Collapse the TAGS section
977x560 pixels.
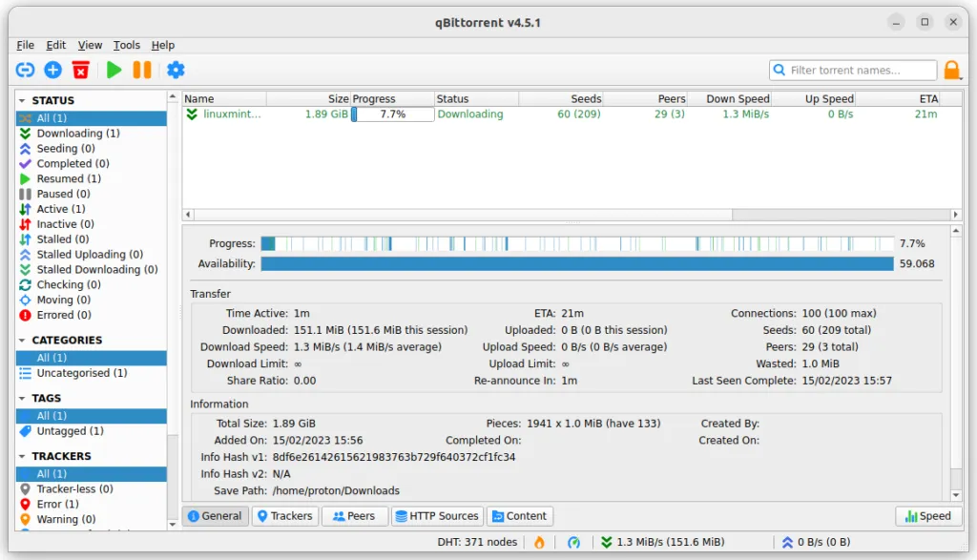click(x=22, y=398)
